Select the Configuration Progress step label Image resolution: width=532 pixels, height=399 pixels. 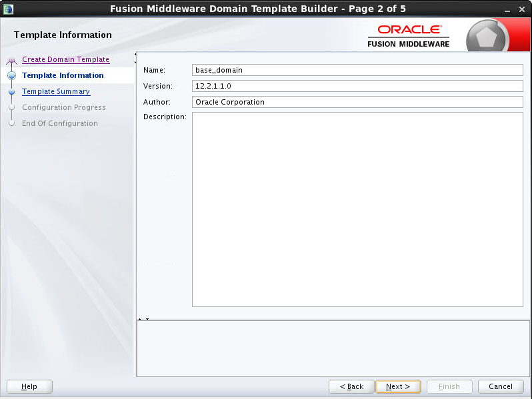click(x=64, y=107)
